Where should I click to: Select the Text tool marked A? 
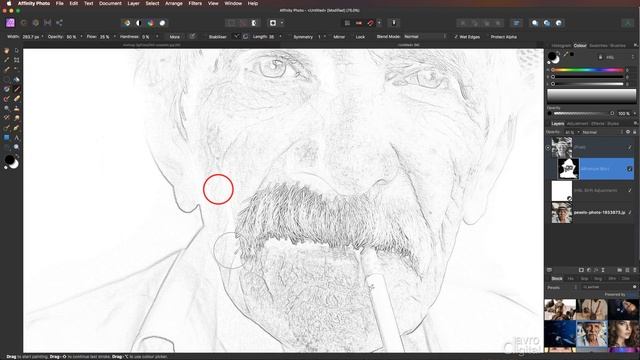tap(17, 138)
